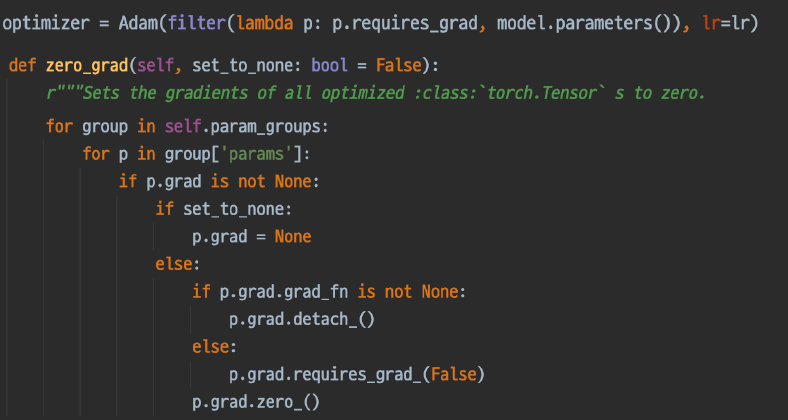Click the p.grad.detach_() call
The width and height of the screenshot is (788, 420).
[x=302, y=319]
